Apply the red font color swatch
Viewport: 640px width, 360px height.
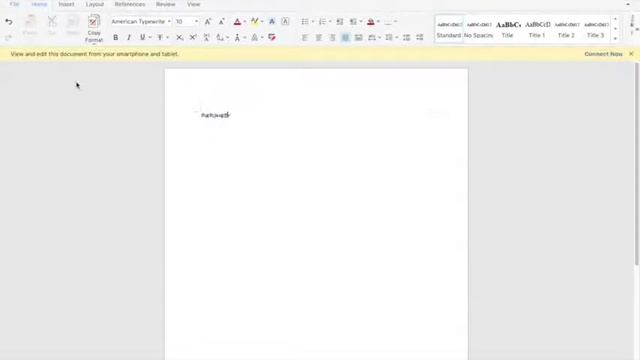tap(237, 22)
